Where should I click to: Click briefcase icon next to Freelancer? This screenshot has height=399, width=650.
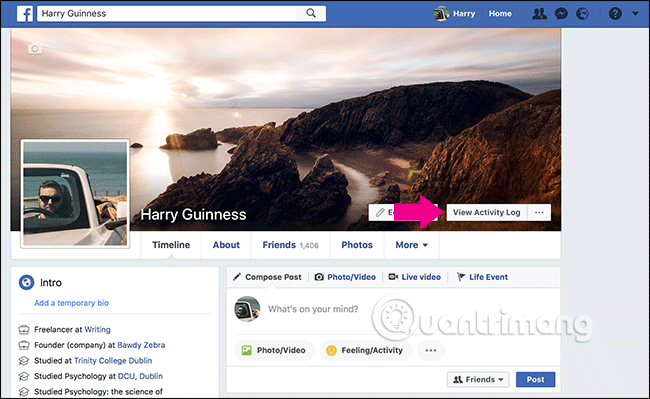click(x=24, y=330)
